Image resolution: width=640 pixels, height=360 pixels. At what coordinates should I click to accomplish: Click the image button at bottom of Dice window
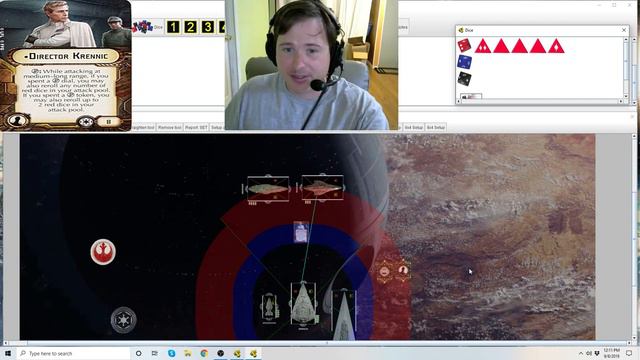pos(471,97)
